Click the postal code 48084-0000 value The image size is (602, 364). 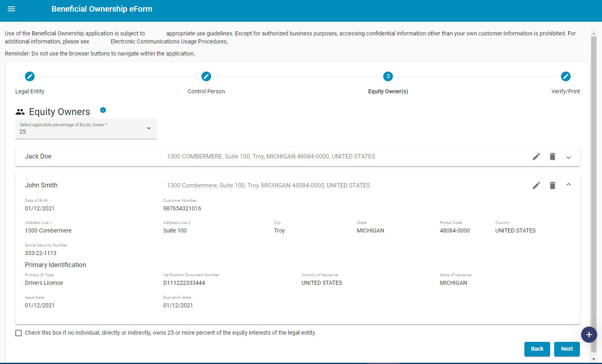(x=455, y=230)
